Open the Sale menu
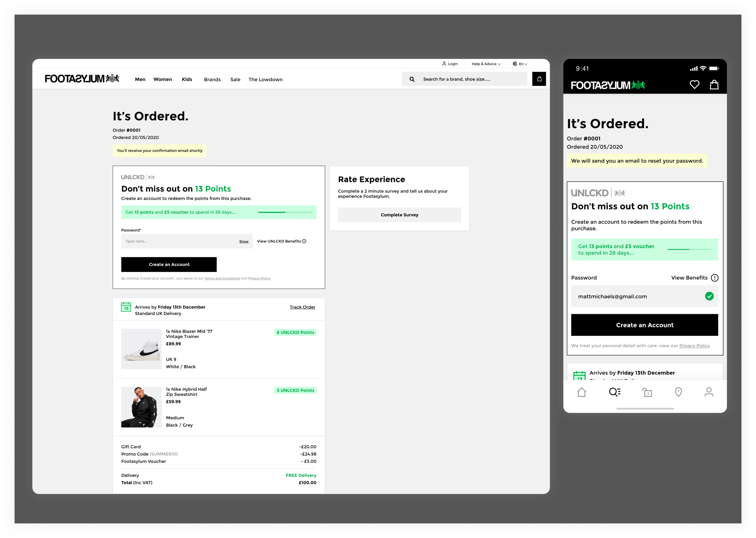756x538 pixels. pyautogui.click(x=235, y=80)
